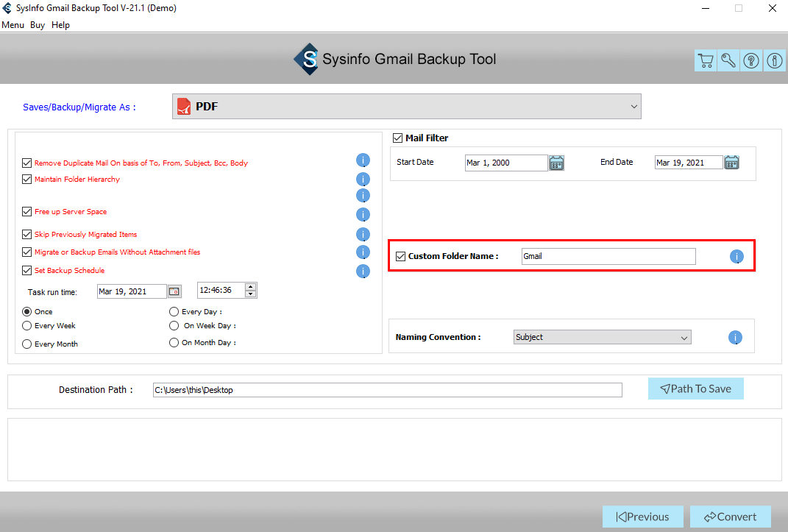Open the End Date calendar picker
The image size is (788, 532).
(x=731, y=163)
